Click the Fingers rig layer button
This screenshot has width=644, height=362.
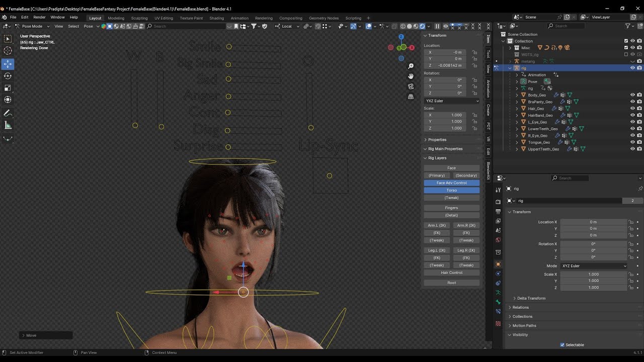(451, 208)
